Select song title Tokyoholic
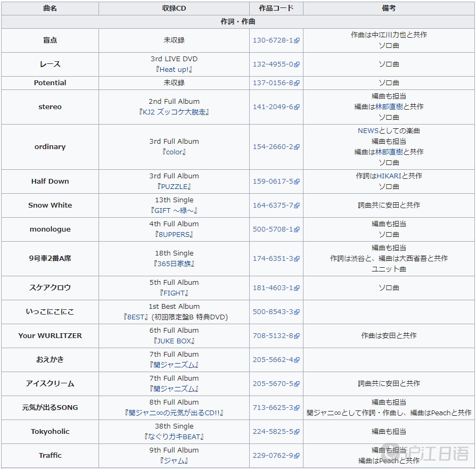 coord(50,431)
